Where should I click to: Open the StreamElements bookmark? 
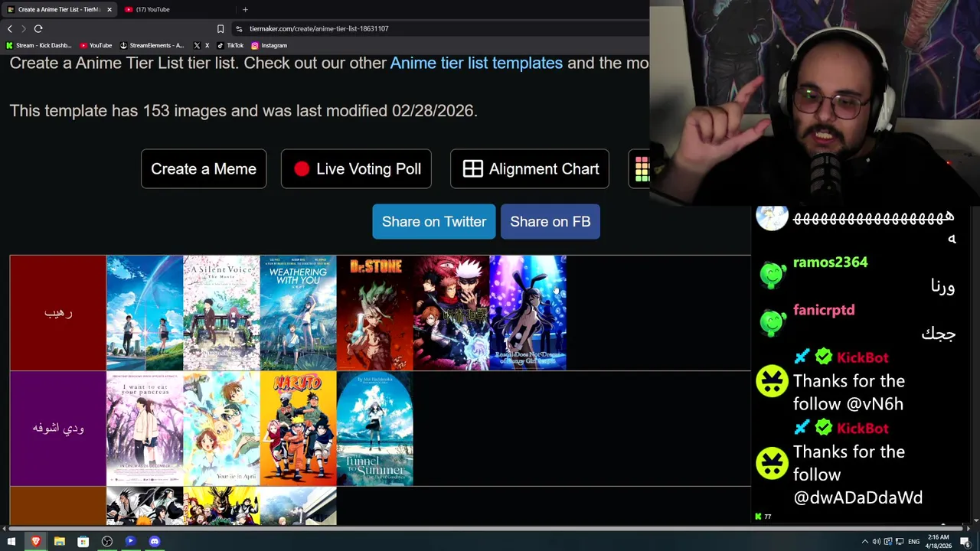point(152,45)
